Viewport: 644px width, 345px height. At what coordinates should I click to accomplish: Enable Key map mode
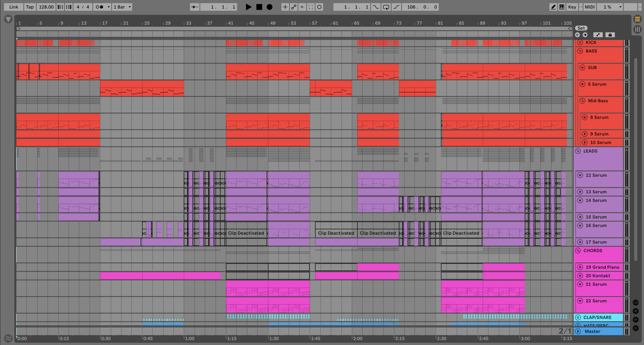pos(572,7)
